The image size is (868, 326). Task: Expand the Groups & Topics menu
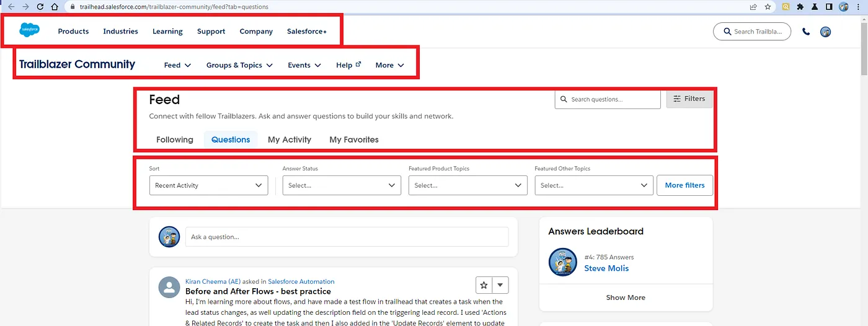point(239,65)
